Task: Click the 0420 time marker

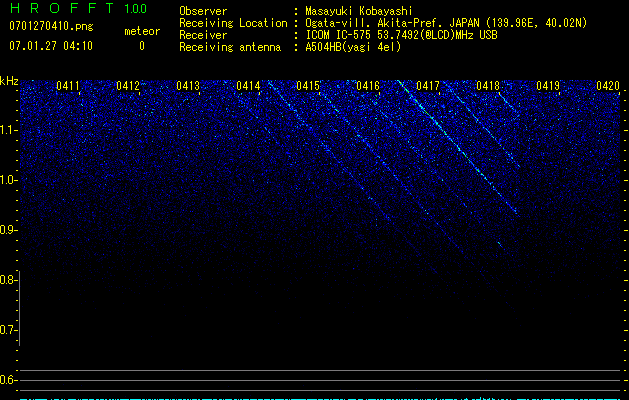Action: 608,86
